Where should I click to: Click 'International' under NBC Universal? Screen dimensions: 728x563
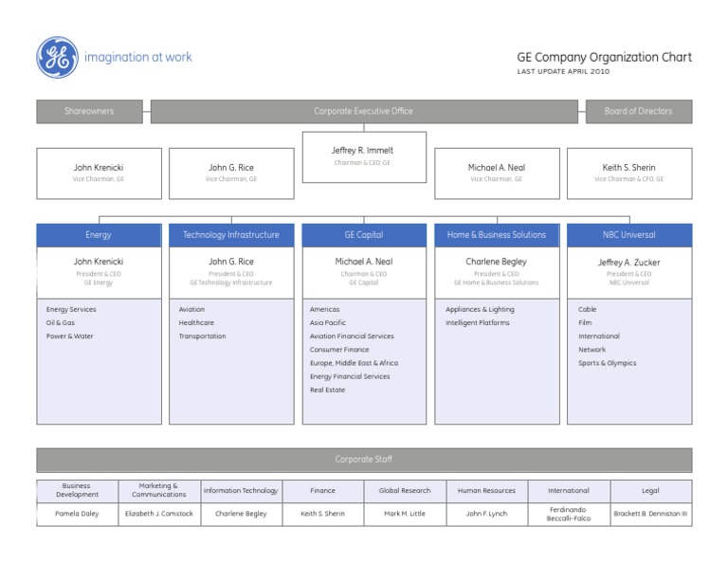click(599, 336)
